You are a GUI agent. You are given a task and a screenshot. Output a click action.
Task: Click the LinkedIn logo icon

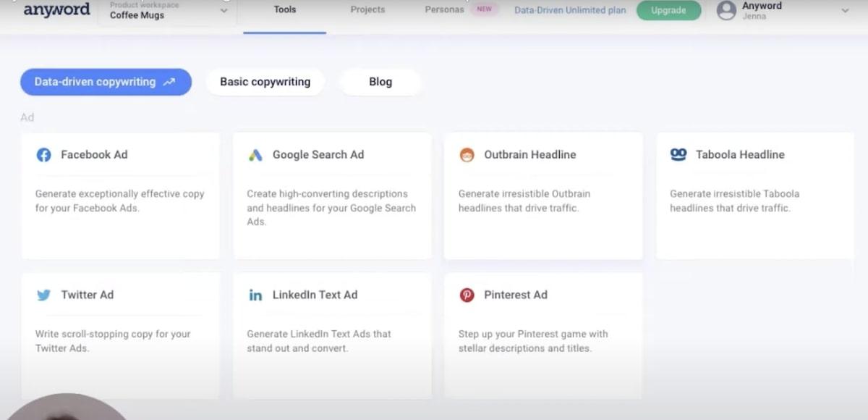[255, 295]
